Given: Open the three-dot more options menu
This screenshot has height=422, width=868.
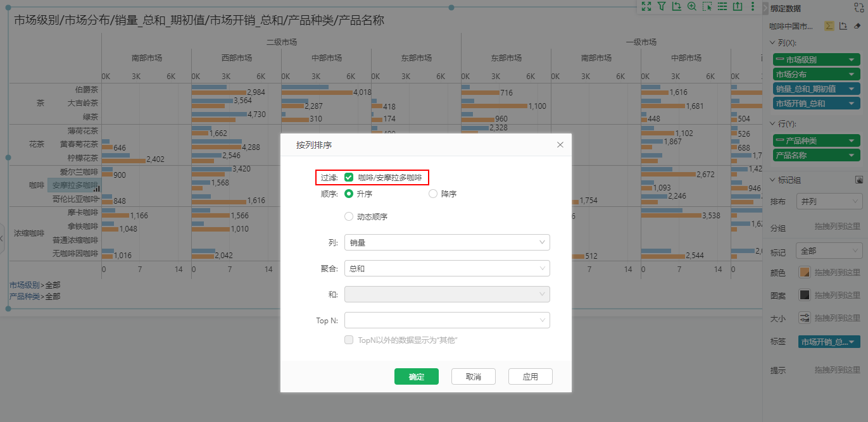Looking at the screenshot, I should click(x=752, y=6).
